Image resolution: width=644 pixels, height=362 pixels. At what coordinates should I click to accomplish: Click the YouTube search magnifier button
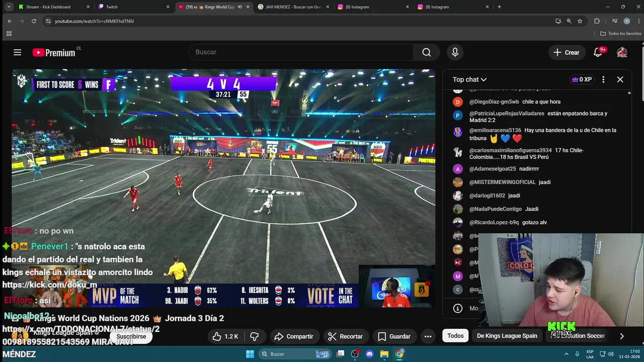coord(427,52)
